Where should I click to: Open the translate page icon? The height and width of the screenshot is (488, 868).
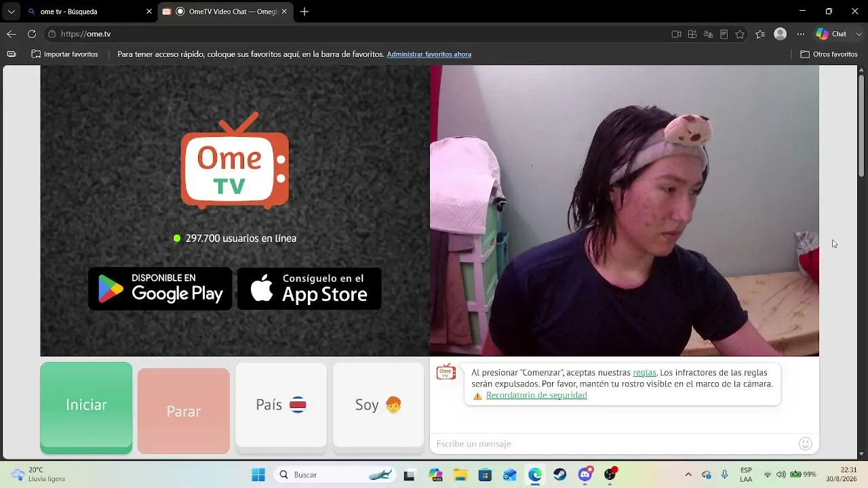(x=709, y=34)
